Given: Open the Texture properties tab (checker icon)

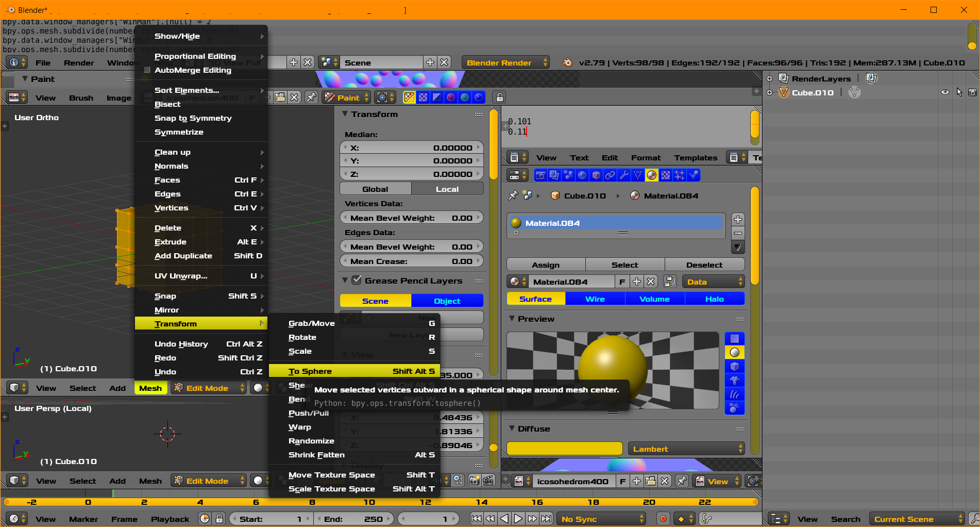Looking at the screenshot, I should tap(666, 175).
